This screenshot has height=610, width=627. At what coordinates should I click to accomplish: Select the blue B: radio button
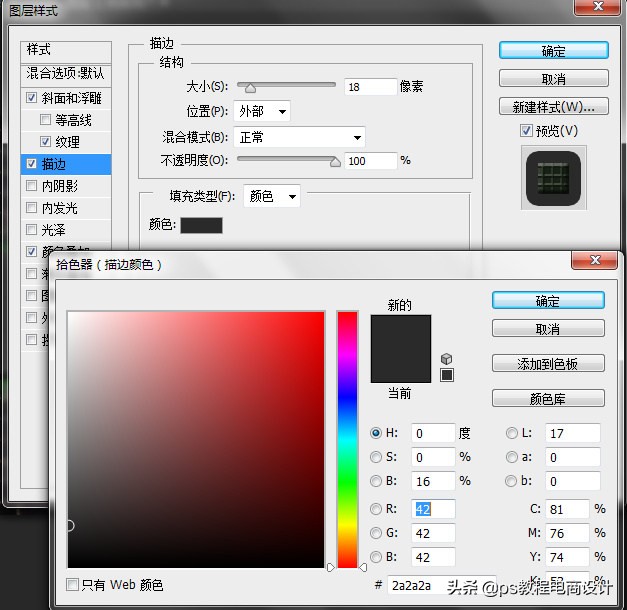pos(375,557)
